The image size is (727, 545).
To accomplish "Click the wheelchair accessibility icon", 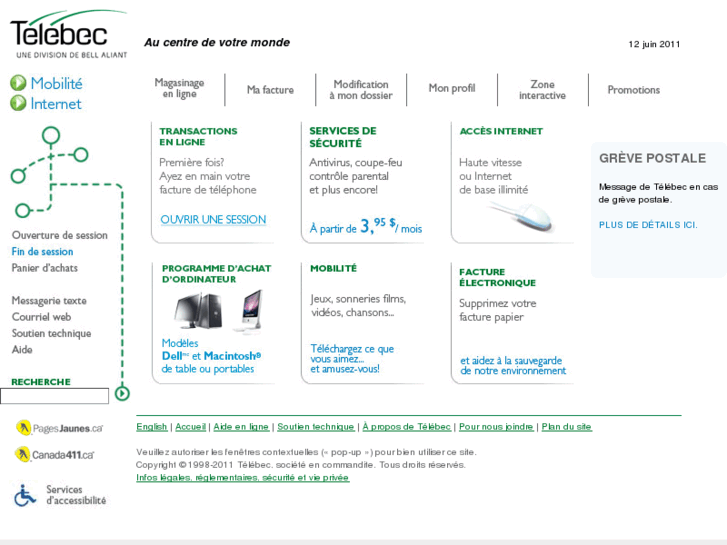I will (25, 496).
